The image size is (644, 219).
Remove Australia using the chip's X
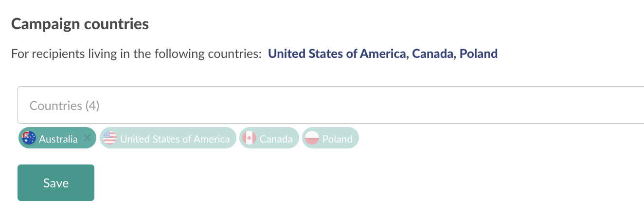pyautogui.click(x=87, y=138)
